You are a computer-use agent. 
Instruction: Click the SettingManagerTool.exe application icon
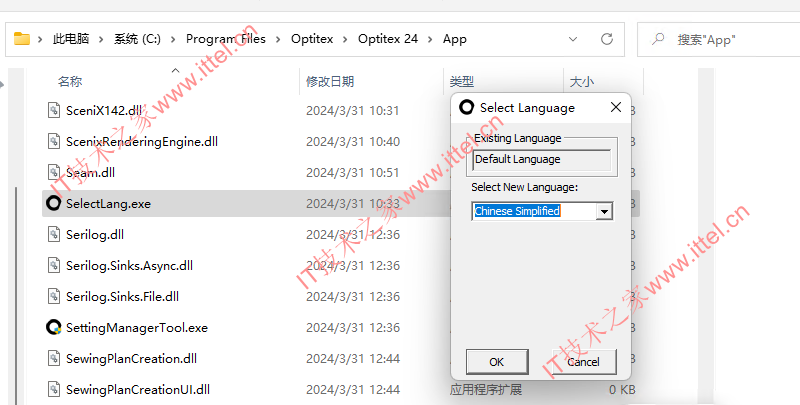click(x=54, y=327)
